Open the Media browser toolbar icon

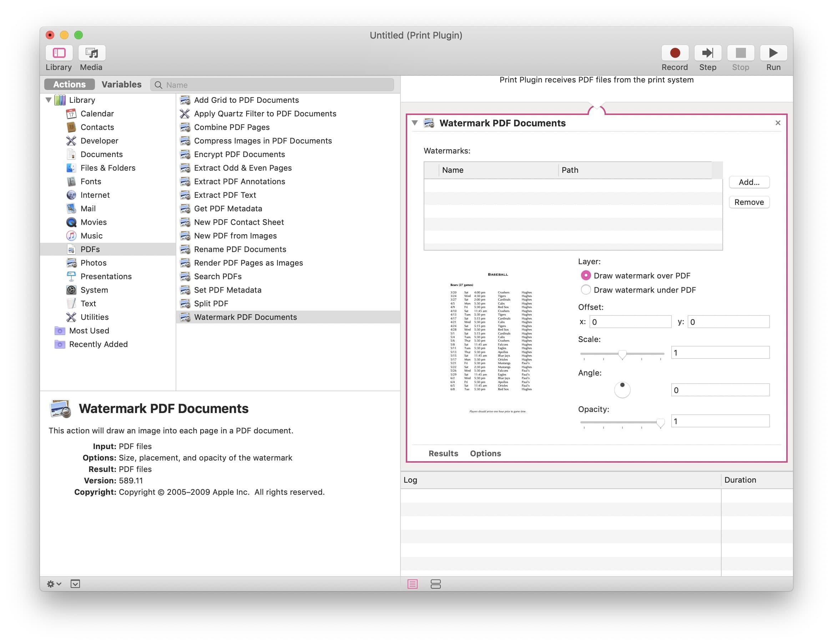click(91, 53)
